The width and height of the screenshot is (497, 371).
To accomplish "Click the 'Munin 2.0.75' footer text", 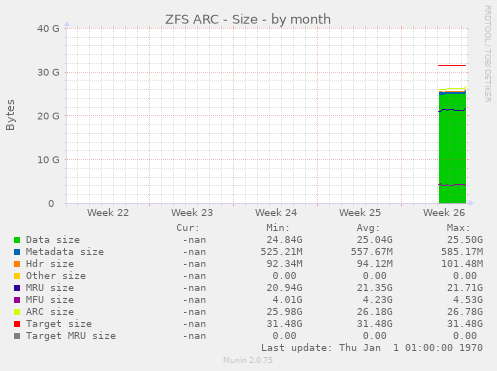I will [x=248, y=360].
